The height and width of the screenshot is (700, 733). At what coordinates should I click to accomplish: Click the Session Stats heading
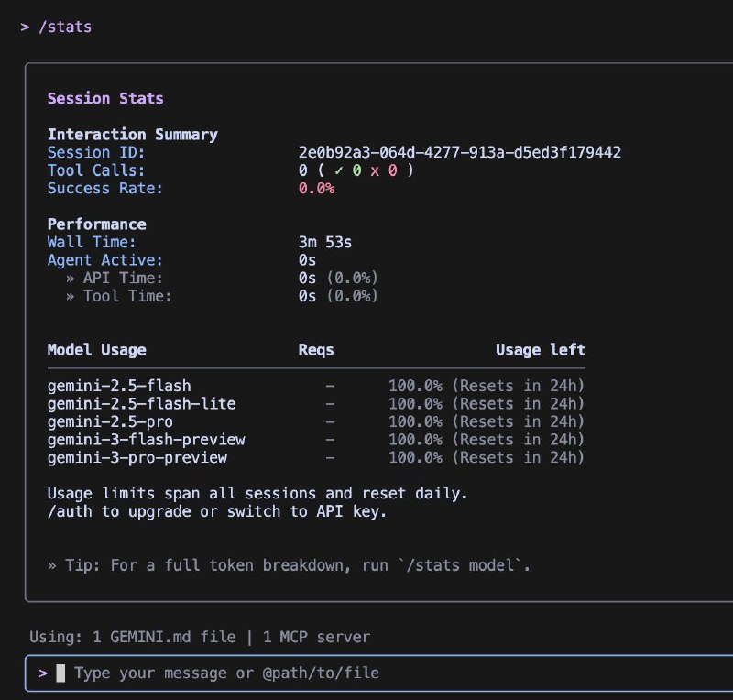click(x=105, y=98)
